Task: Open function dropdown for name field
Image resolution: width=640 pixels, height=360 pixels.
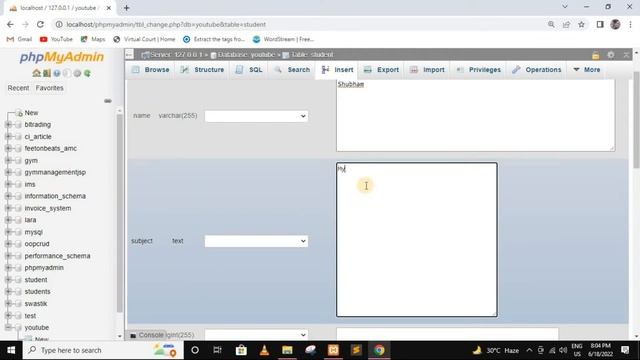Action: tap(256, 116)
